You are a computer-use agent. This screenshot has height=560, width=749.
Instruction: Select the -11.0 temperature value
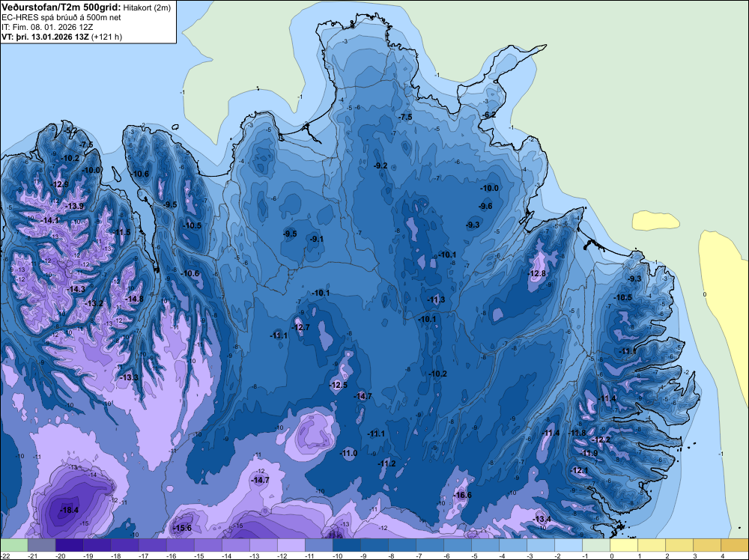(348, 453)
